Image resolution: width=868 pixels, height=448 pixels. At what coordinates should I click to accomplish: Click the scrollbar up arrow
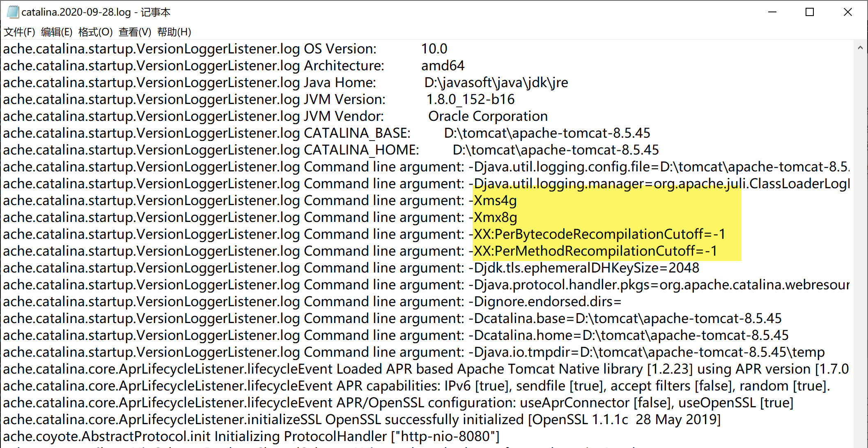pyautogui.click(x=860, y=48)
